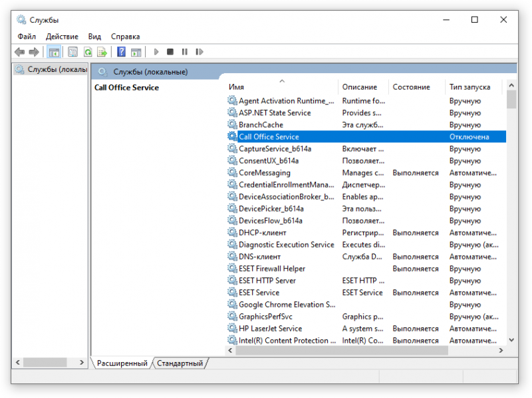
Task: Start the service with the play icon
Action: pos(156,52)
